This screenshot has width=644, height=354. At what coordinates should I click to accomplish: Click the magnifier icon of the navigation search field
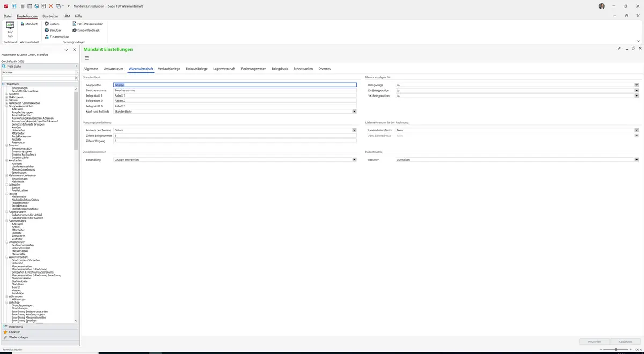(x=76, y=78)
